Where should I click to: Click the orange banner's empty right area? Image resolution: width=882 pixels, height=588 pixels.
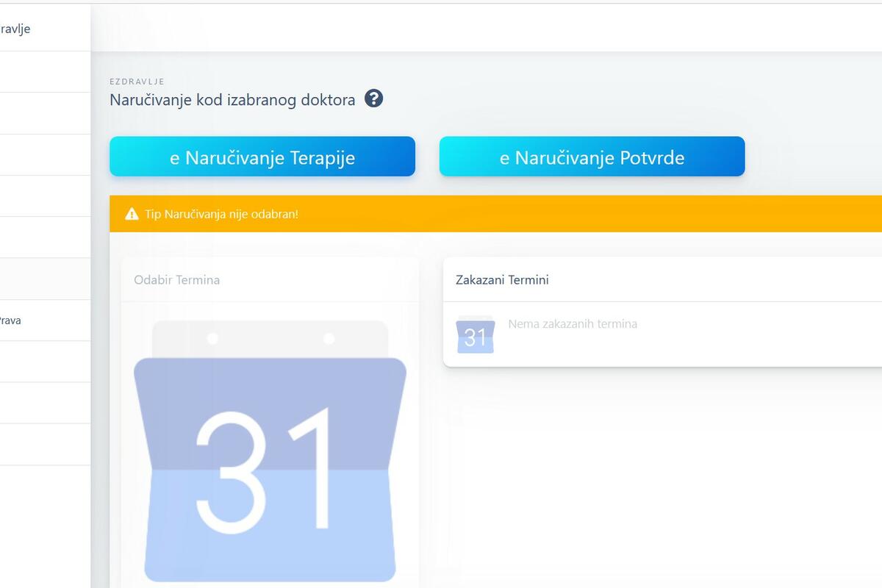point(625,214)
